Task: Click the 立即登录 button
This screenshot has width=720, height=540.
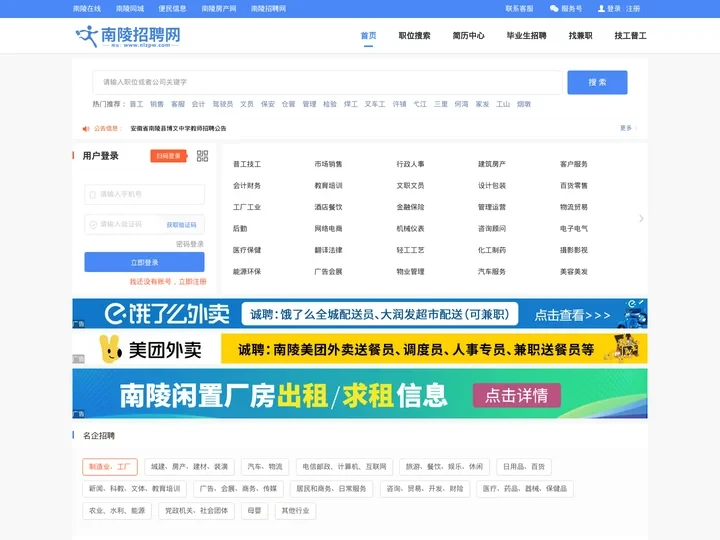Action: (x=145, y=262)
